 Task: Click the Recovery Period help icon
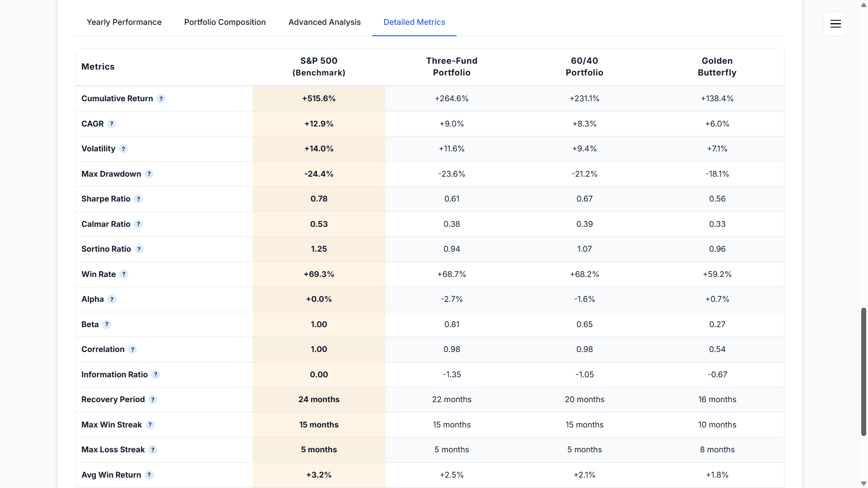point(153,399)
